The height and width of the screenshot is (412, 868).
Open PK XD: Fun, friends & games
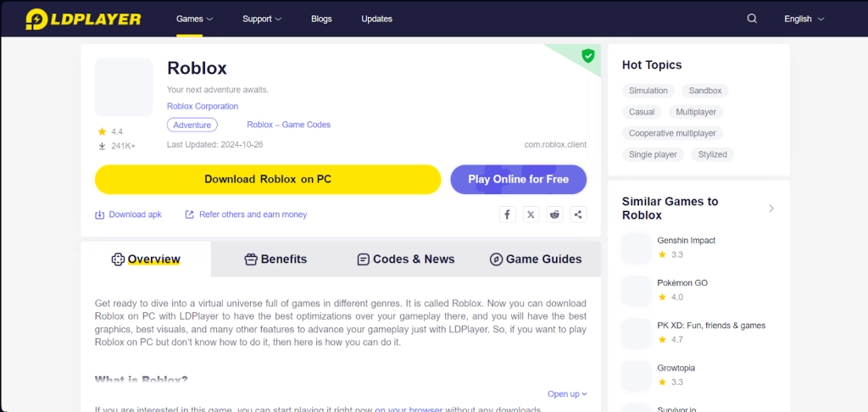(x=711, y=326)
